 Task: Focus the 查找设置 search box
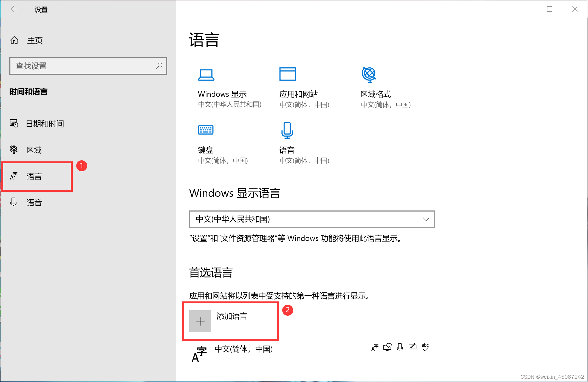click(x=82, y=66)
